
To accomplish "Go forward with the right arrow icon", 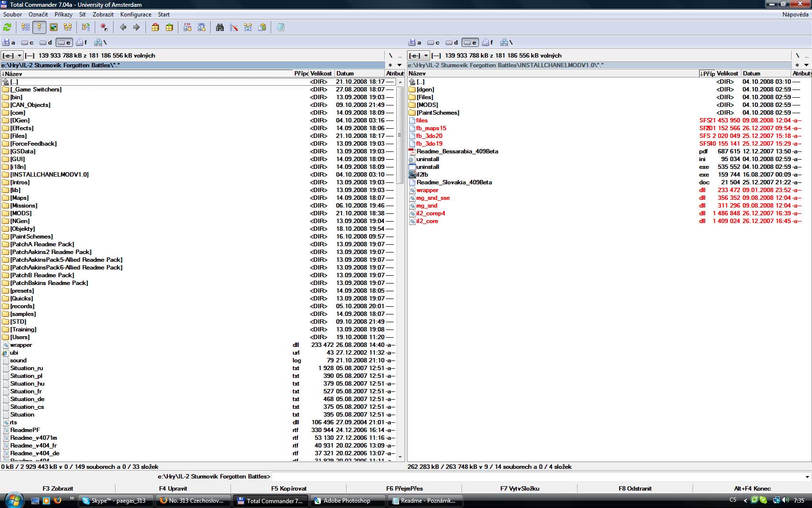I will 136,28.
